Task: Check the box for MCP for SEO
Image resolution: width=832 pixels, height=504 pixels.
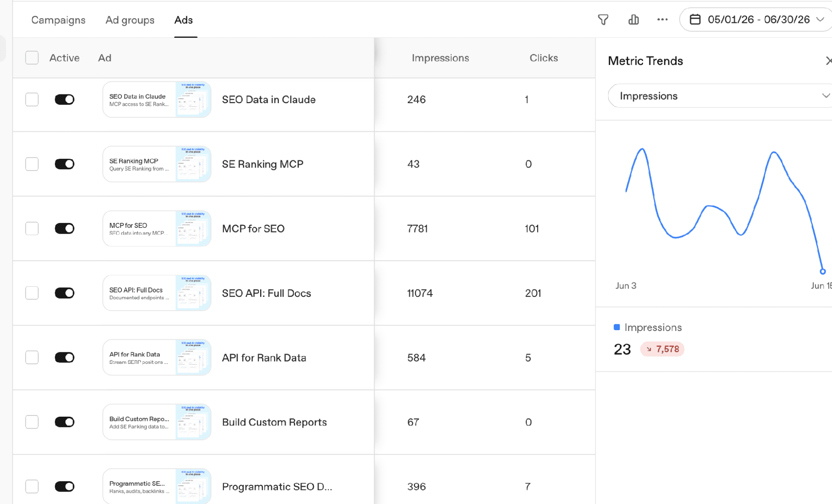Action: (x=32, y=228)
